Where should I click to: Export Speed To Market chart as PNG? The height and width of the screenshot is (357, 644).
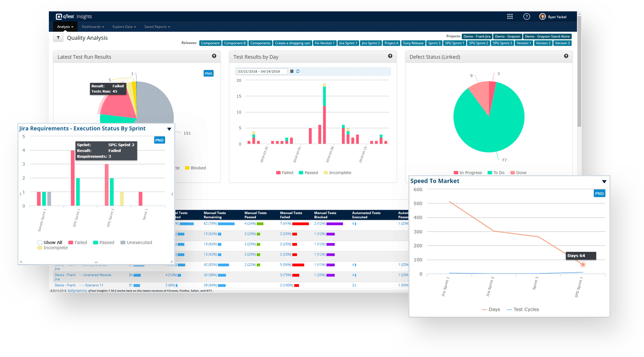click(x=599, y=193)
